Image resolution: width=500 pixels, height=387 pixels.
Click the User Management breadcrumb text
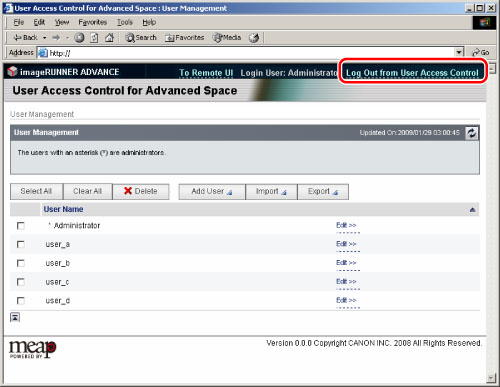point(42,114)
